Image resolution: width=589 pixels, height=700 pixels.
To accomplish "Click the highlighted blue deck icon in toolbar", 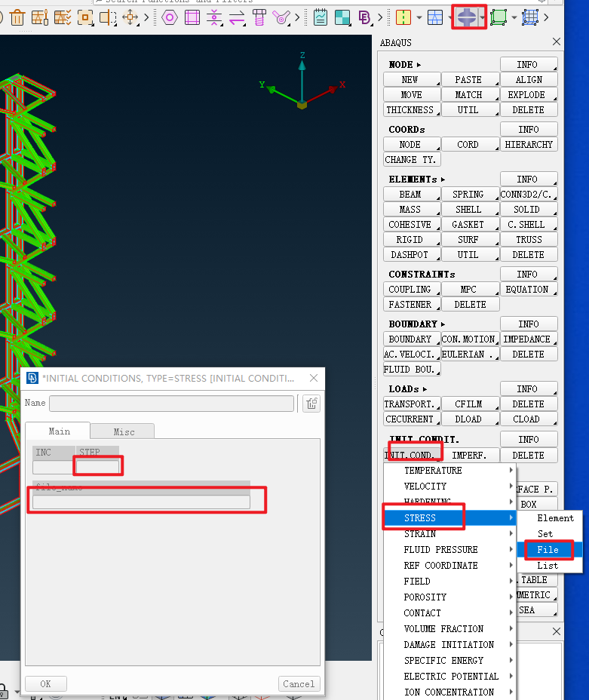I will click(x=468, y=17).
